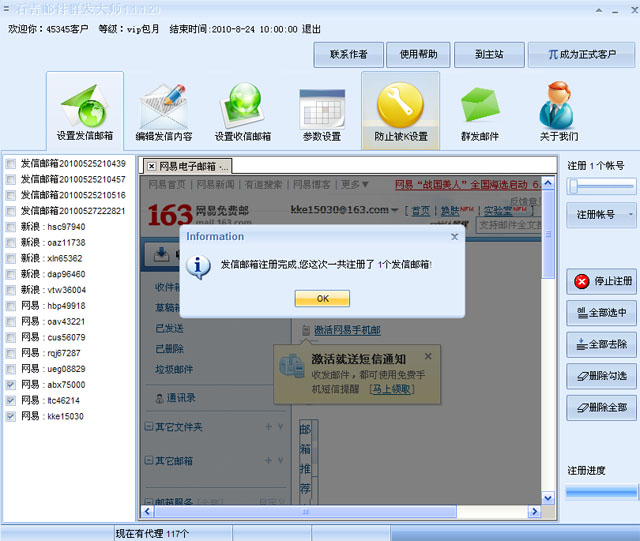
Task: Open 已发送 folder in webmail
Action: (x=169, y=328)
